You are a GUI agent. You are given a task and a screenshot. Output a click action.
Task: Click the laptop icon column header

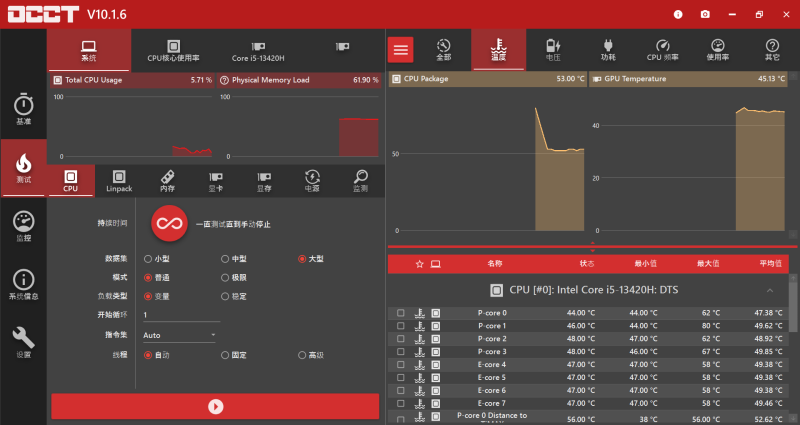(x=435, y=264)
